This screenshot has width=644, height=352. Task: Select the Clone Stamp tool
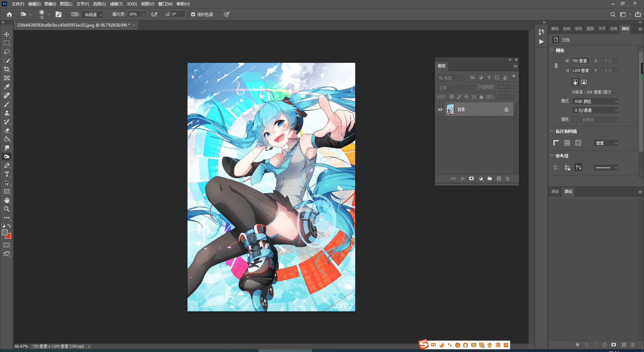(7, 113)
